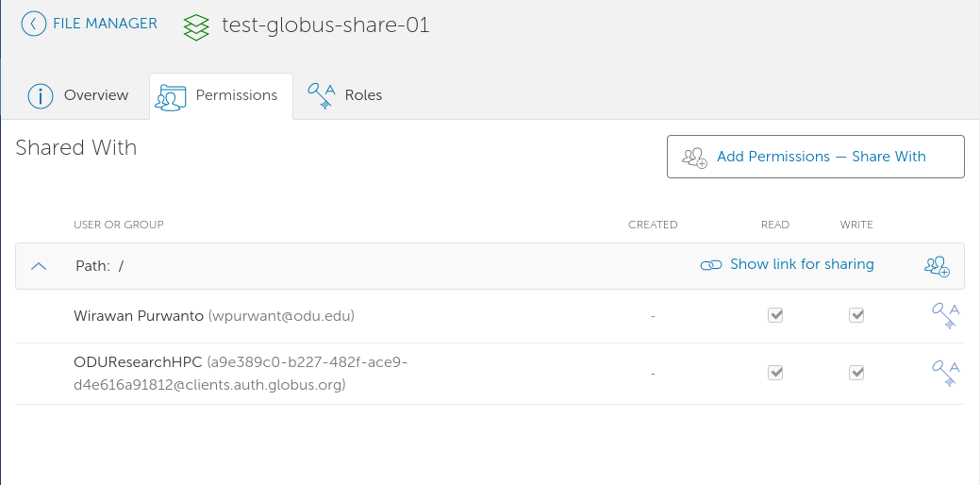Click the Overview info icon

41,96
